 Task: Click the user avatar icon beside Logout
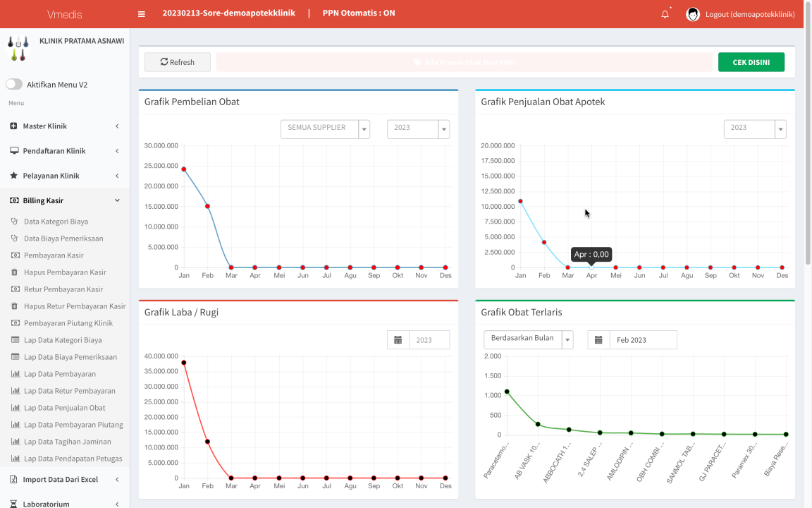tap(693, 14)
